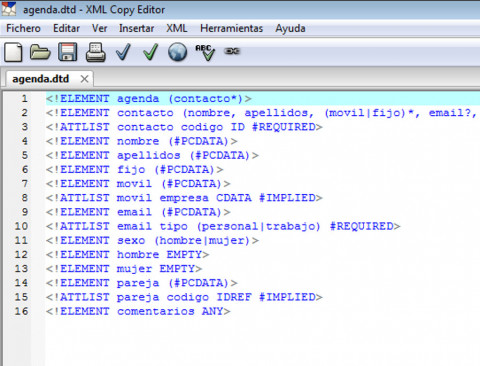Open the Ver menu

point(99,28)
